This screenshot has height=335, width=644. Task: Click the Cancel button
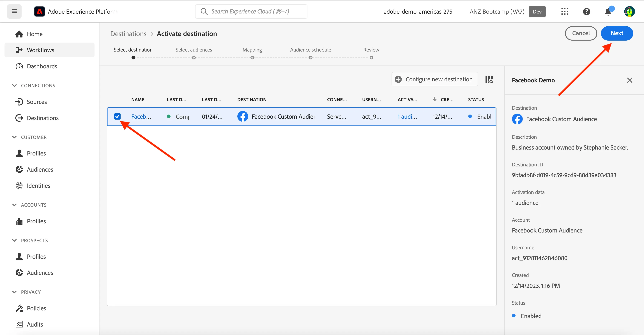(581, 33)
